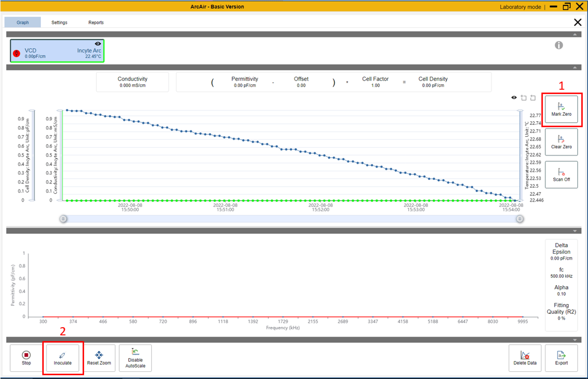The width and height of the screenshot is (588, 379).
Task: Click the Laboratory mode label
Action: click(520, 7)
